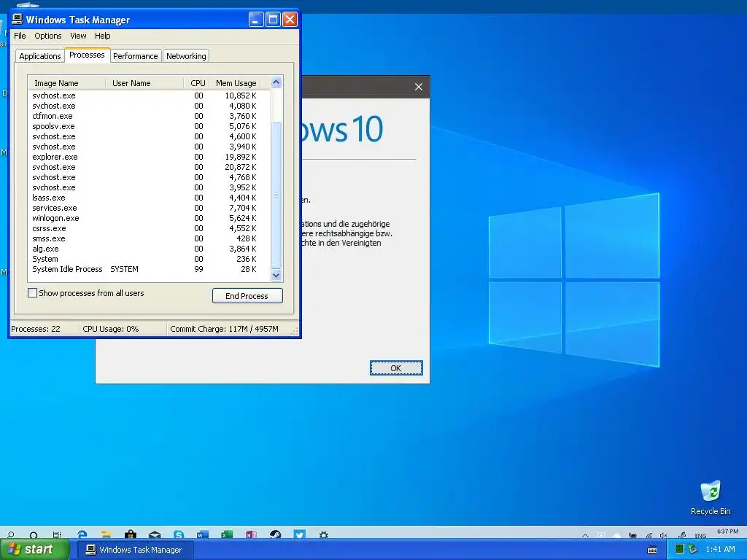Open the File menu
This screenshot has width=747, height=560.
[20, 36]
